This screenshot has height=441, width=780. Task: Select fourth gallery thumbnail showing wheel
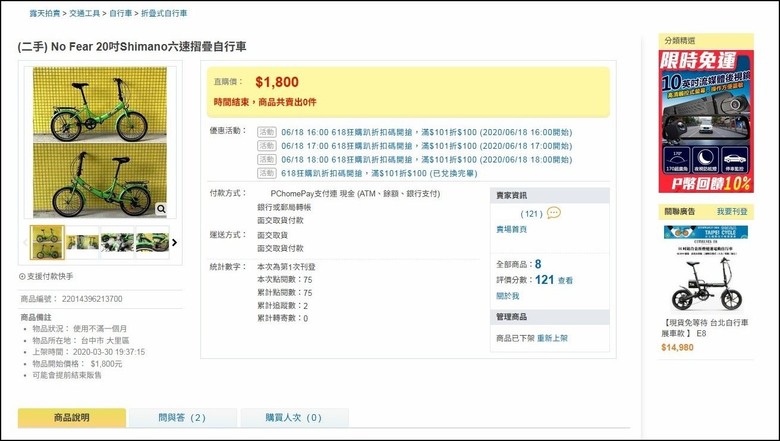pyautogui.click(x=152, y=243)
